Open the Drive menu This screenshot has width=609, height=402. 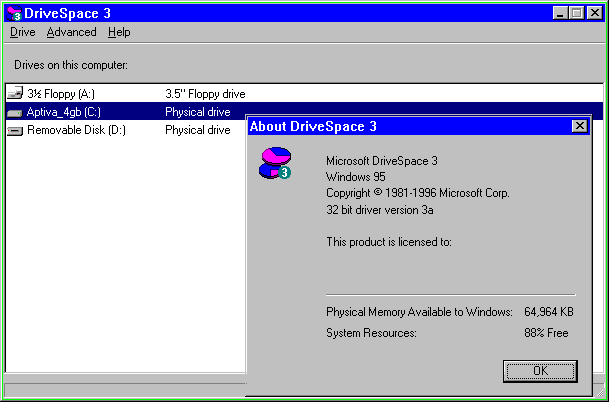pyautogui.click(x=22, y=32)
